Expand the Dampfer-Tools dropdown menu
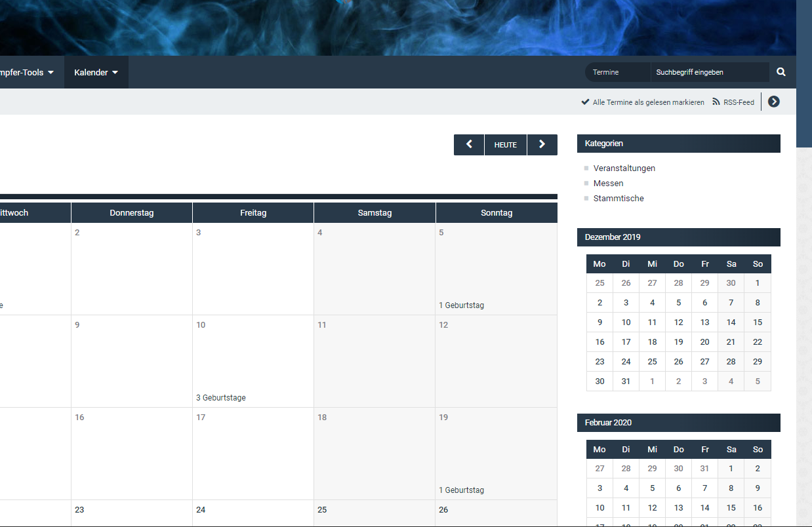Image resolution: width=812 pixels, height=527 pixels. pos(26,73)
